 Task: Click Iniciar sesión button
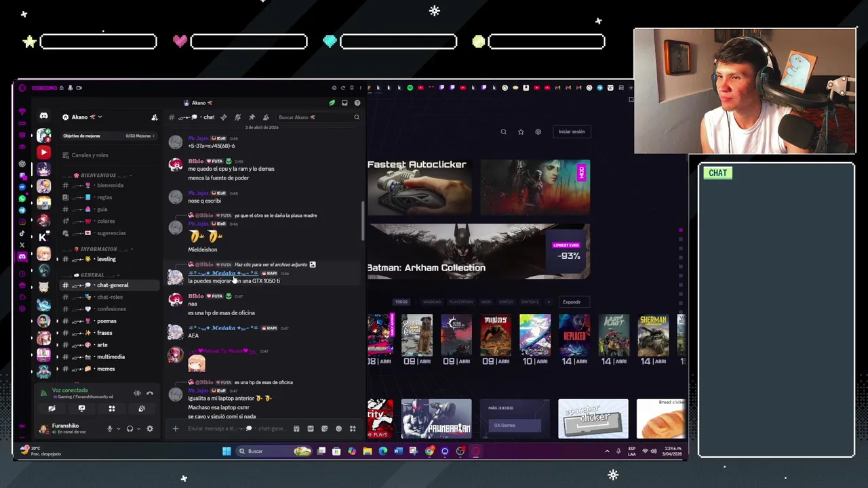point(572,131)
